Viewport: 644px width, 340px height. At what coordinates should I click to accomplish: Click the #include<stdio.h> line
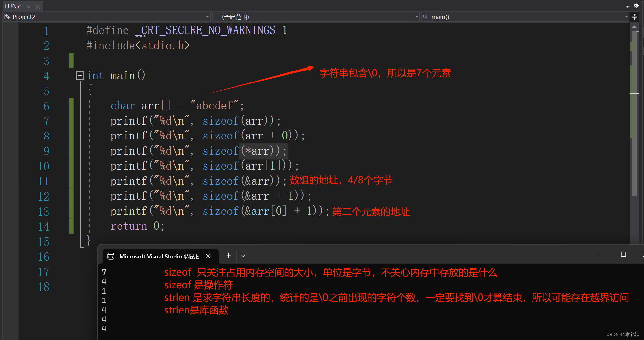click(138, 45)
